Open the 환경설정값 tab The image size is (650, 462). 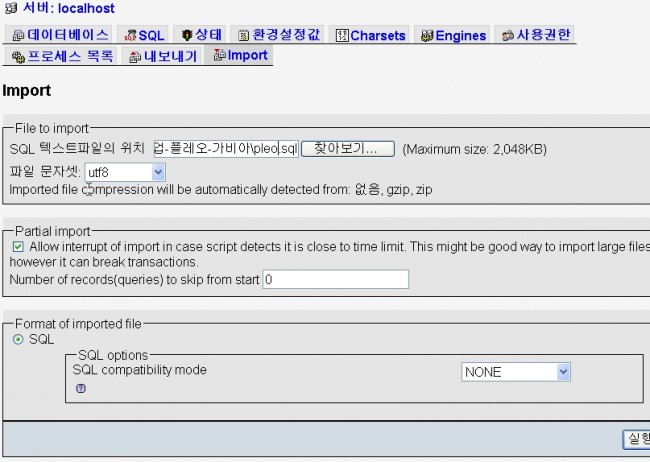[x=277, y=35]
